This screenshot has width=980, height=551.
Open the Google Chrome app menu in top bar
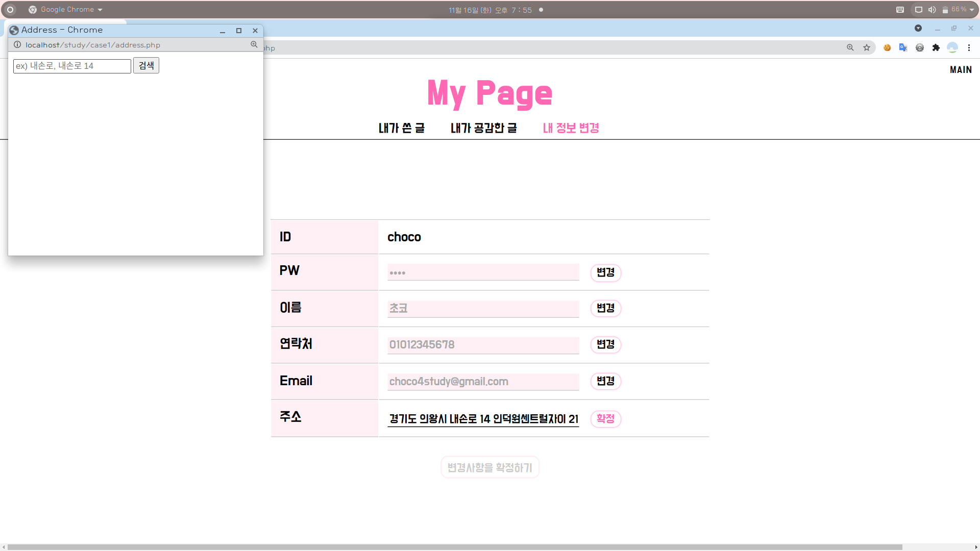(x=66, y=10)
